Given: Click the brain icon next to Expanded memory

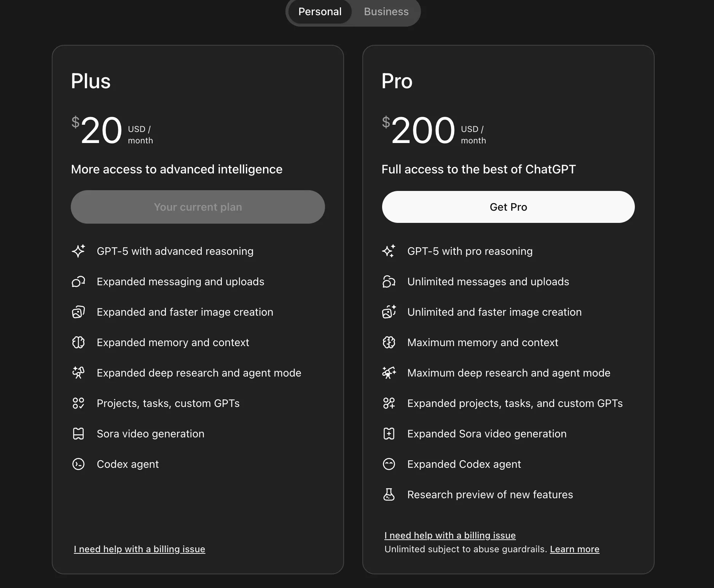Looking at the screenshot, I should [x=78, y=342].
